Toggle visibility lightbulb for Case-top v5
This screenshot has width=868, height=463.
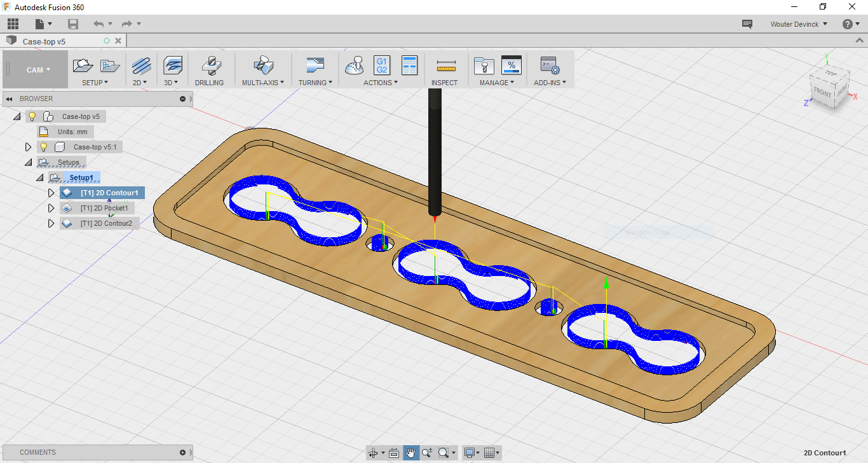point(32,116)
